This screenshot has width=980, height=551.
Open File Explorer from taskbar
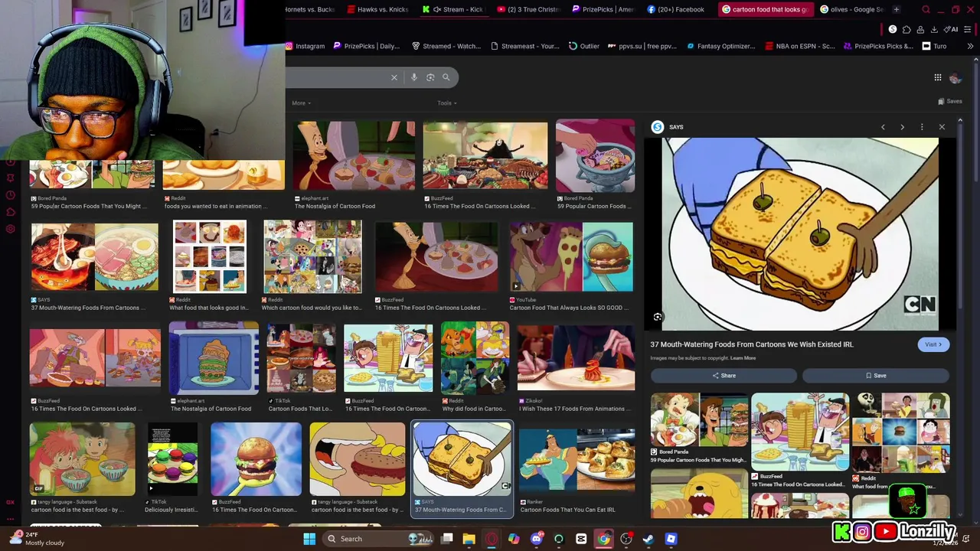pos(469,539)
